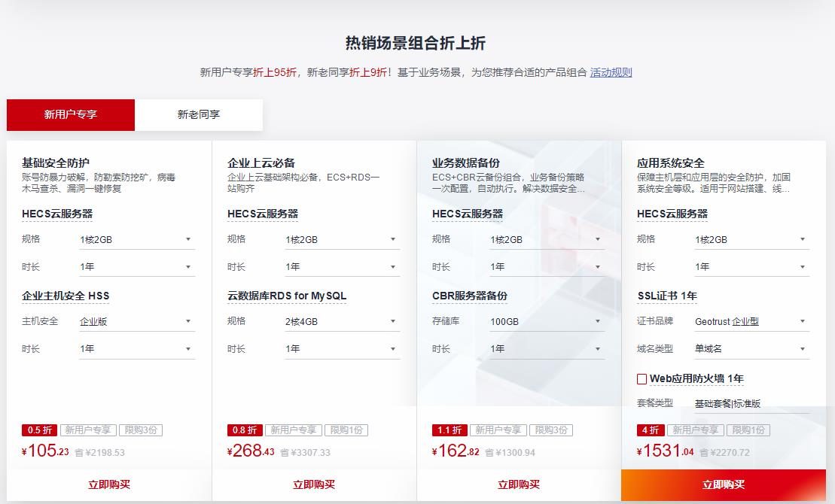Click the ¥162.82 price
Viewport: 835px width, 504px height.
456,451
